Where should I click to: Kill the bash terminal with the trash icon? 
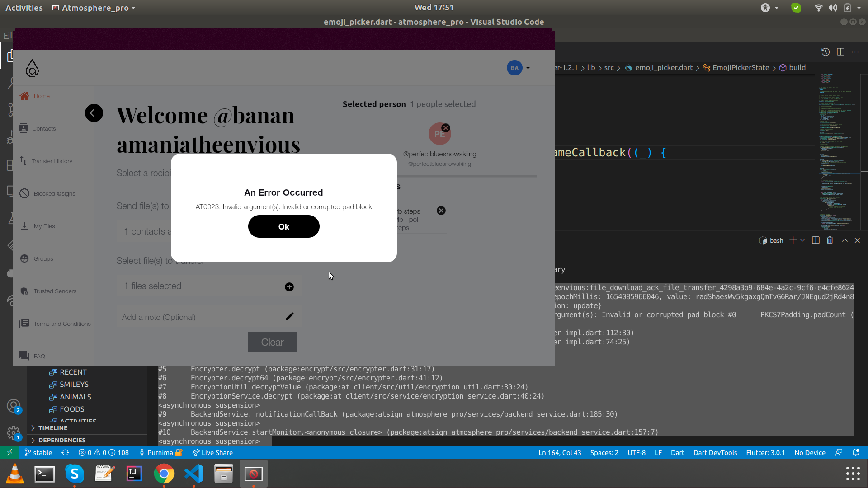[x=830, y=240]
